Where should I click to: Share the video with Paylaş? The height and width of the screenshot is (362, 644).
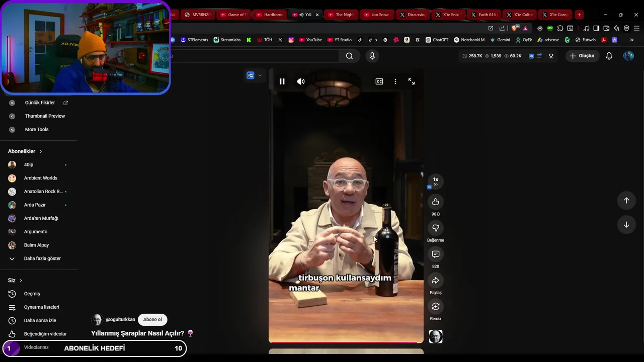pos(436,280)
